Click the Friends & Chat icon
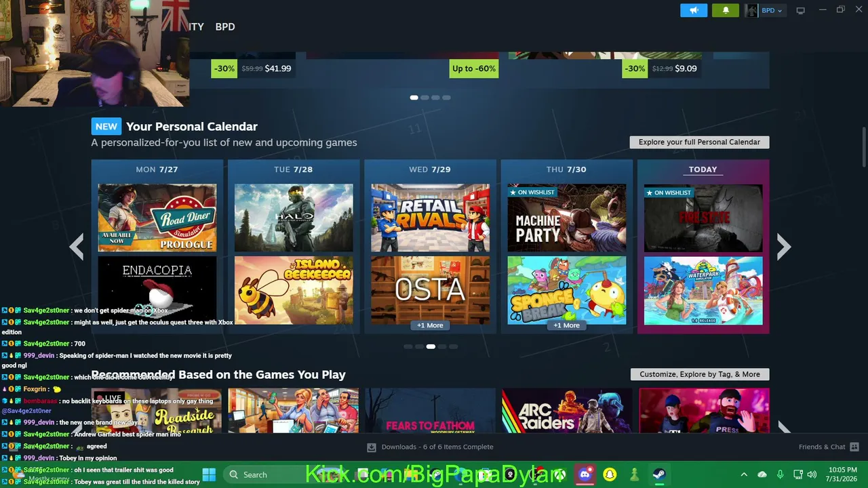Screen dimensions: 868x488 [854, 447]
